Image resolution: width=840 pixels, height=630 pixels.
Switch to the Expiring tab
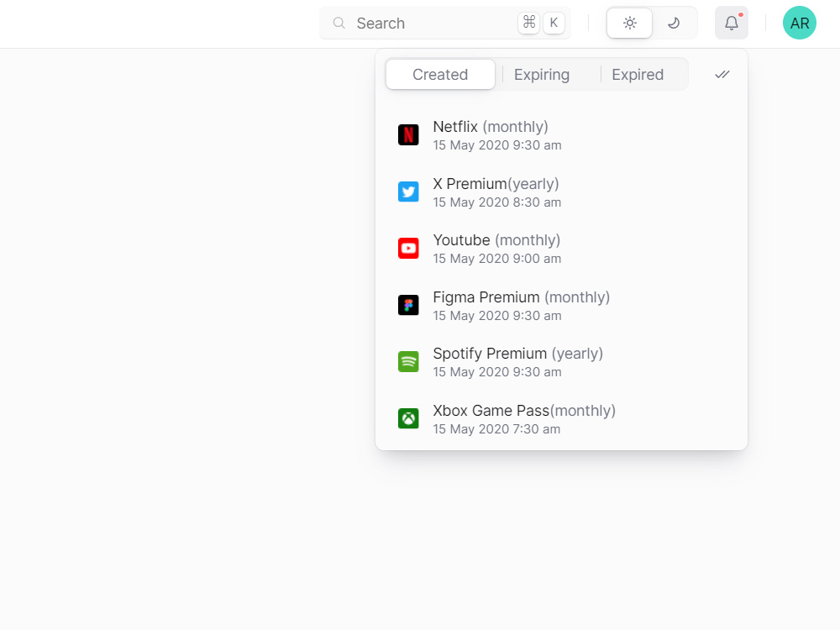(542, 75)
